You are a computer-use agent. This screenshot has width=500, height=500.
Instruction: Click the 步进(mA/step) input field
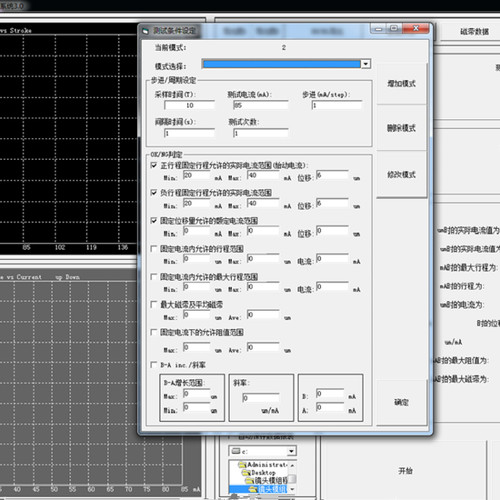point(337,105)
